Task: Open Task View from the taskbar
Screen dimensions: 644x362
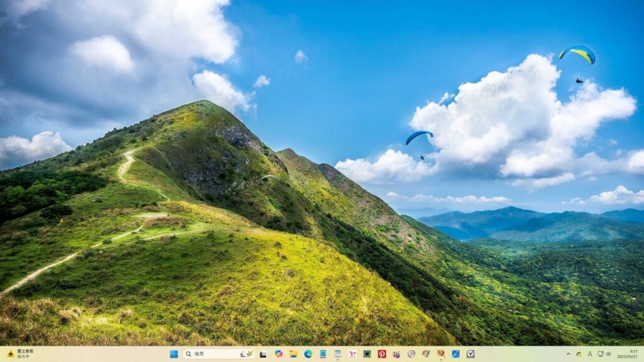Action: (264, 354)
